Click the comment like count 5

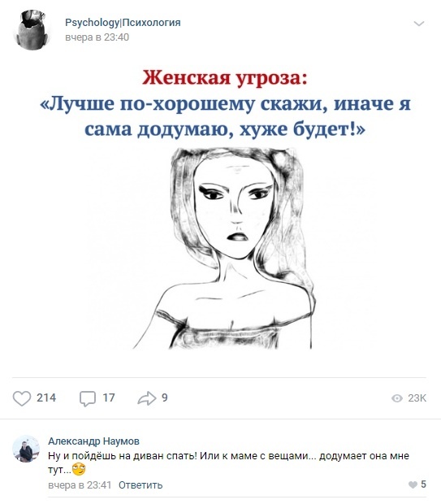pos(423,484)
